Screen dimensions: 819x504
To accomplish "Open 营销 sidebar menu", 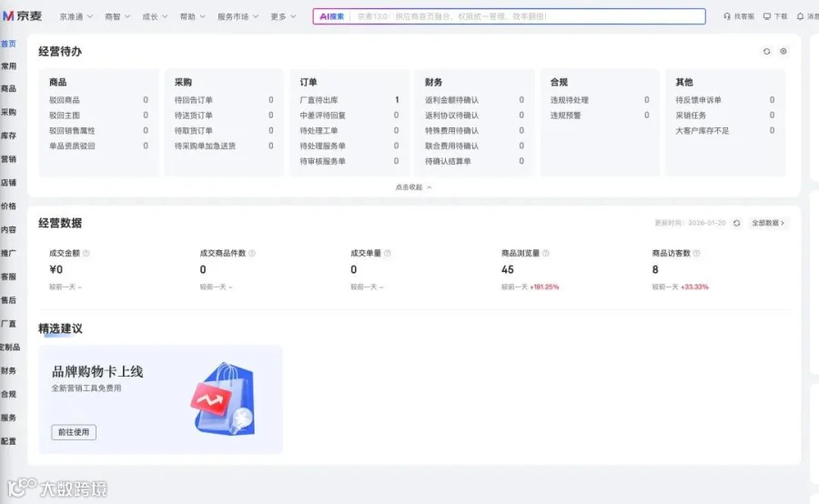I will pos(8,159).
